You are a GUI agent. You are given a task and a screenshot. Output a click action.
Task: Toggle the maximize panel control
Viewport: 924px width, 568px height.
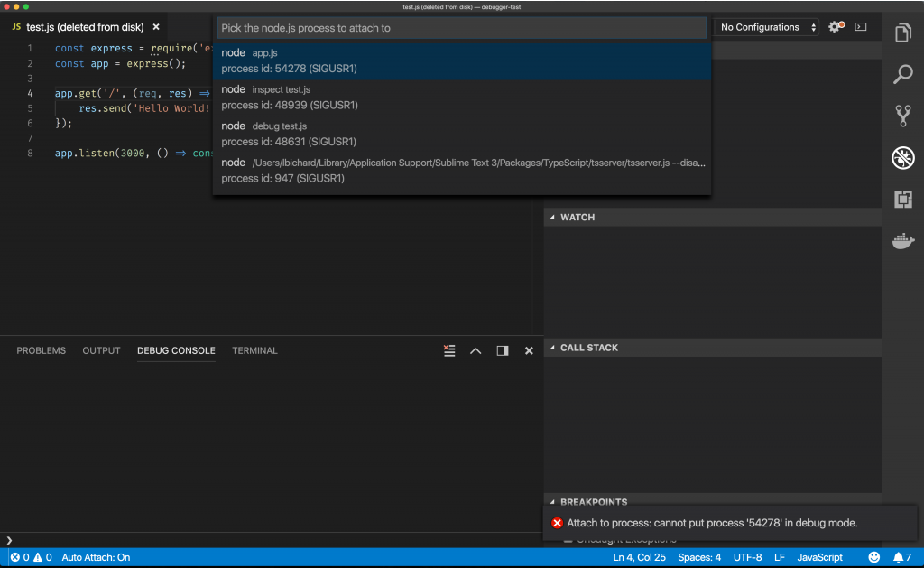click(502, 350)
